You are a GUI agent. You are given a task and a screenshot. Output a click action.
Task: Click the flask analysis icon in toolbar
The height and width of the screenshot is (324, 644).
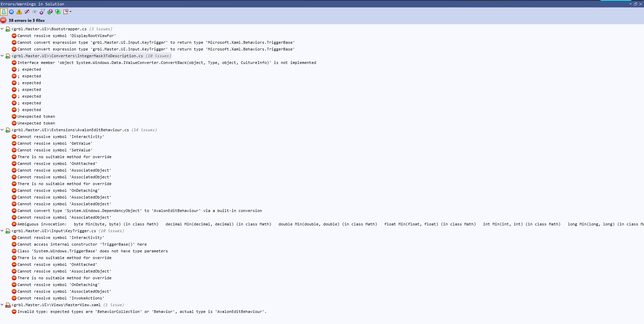(x=4, y=12)
